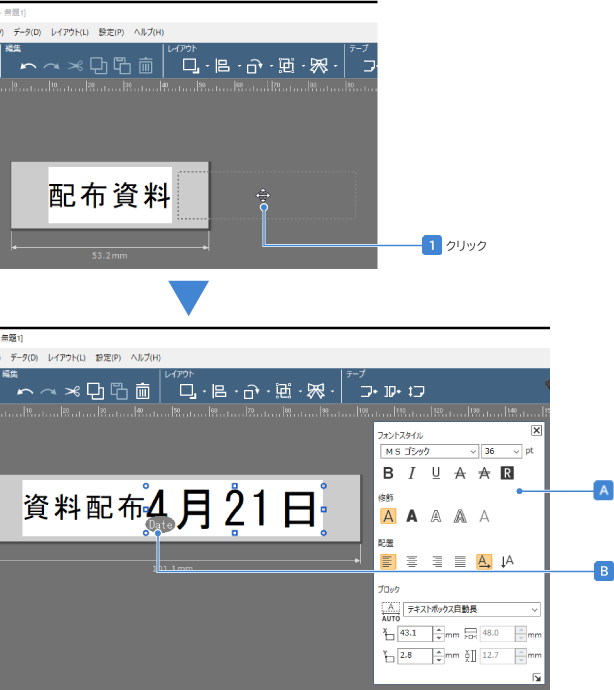Click the expand arrow at the panel's bottom corner
Viewport: 614px width, 690px height.
(537, 678)
